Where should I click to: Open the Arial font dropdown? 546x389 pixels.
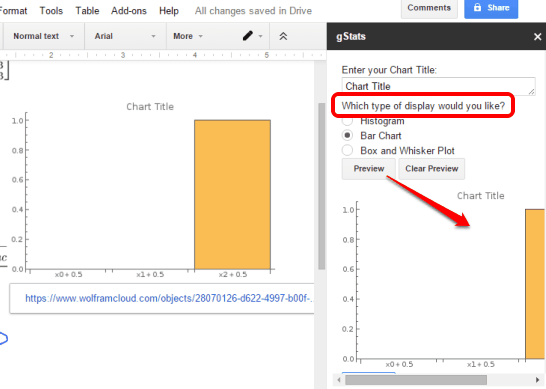[125, 36]
